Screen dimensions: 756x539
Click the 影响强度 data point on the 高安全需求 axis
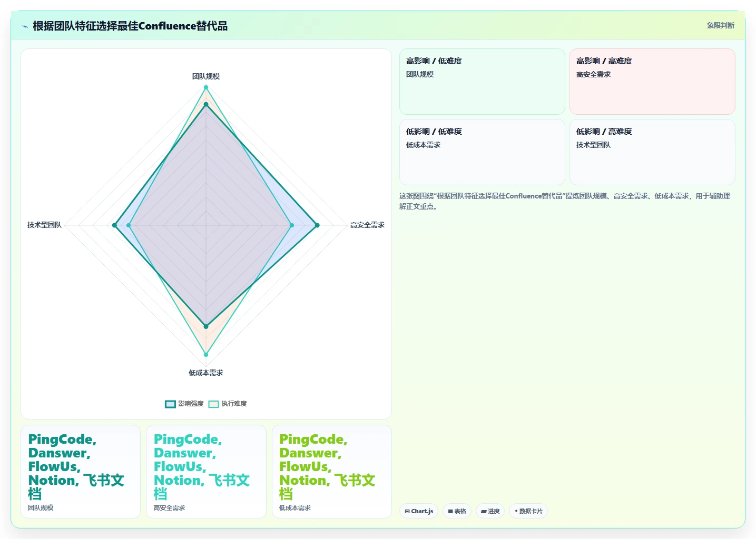pos(317,225)
